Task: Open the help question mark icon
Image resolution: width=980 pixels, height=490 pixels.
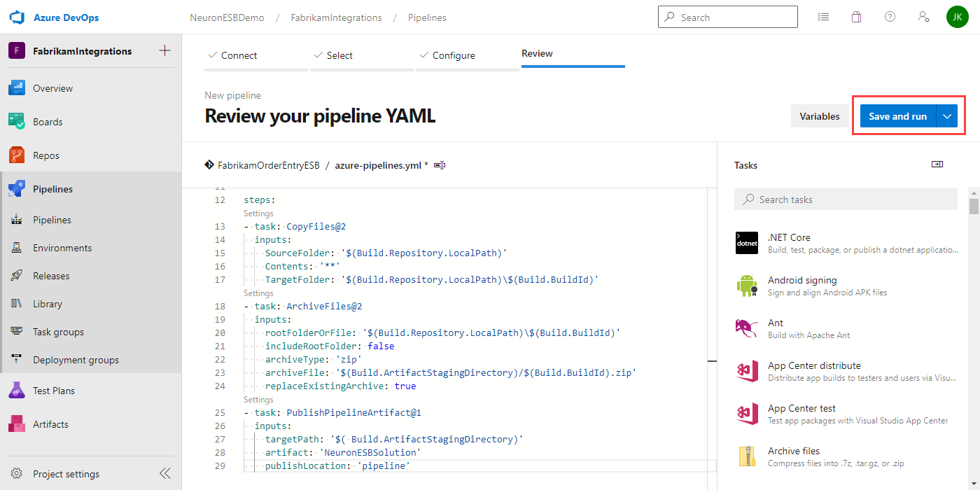Action: click(890, 17)
